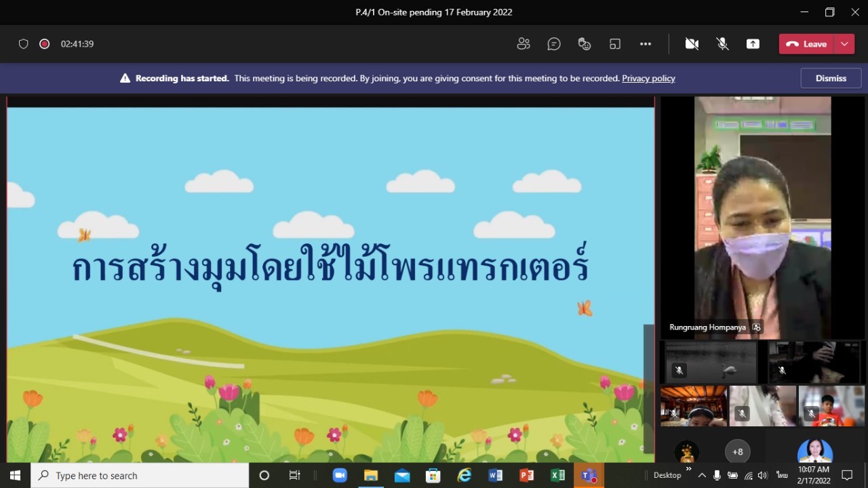Image resolution: width=868 pixels, height=488 pixels.
Task: Open the Privacy policy link
Action: (x=648, y=78)
